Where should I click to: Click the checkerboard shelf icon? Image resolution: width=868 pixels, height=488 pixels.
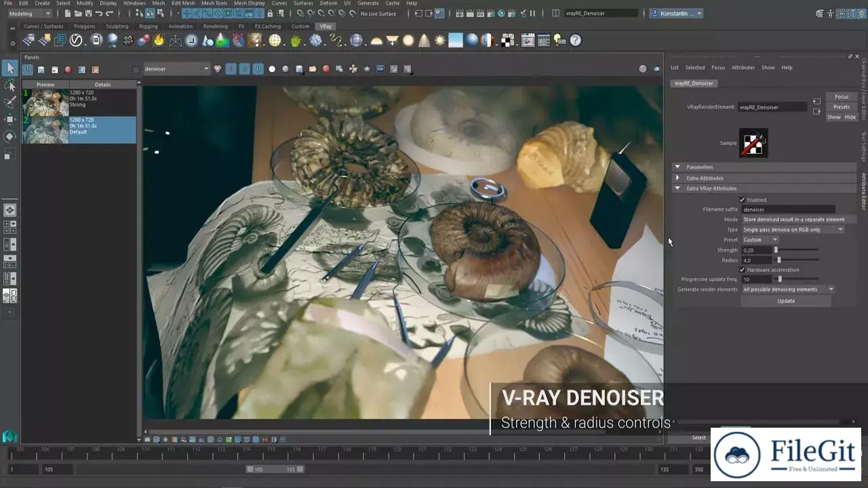click(507, 40)
